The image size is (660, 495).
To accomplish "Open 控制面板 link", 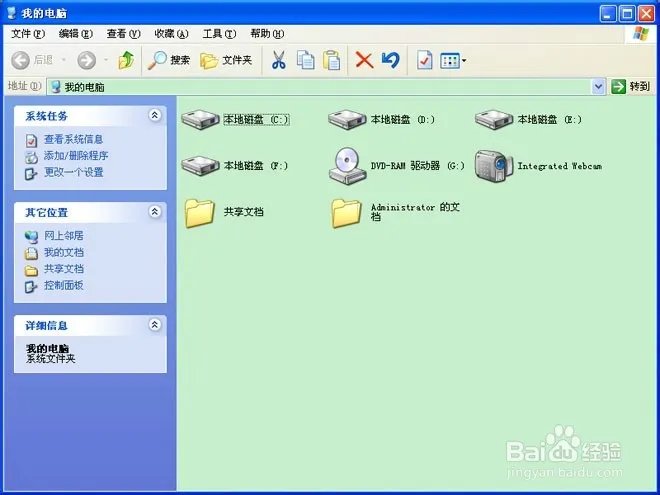I will [x=64, y=285].
